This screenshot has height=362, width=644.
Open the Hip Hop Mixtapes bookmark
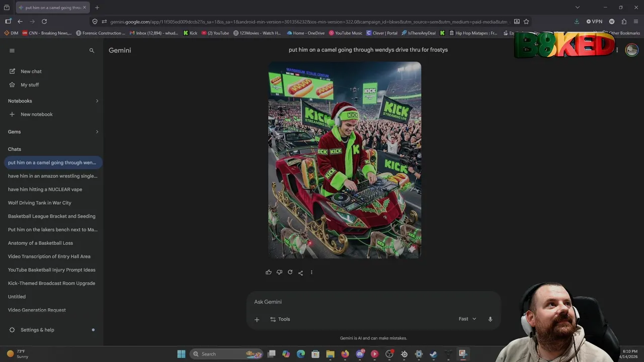[x=473, y=33]
